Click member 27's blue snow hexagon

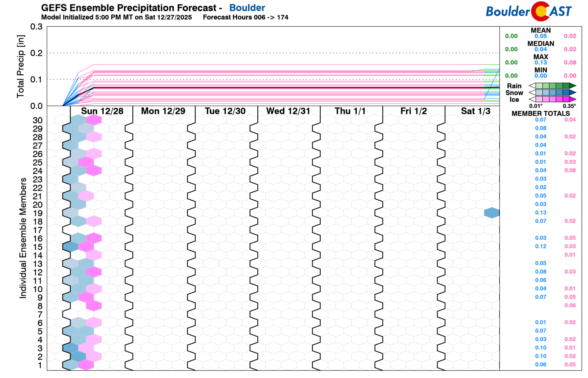tap(71, 145)
